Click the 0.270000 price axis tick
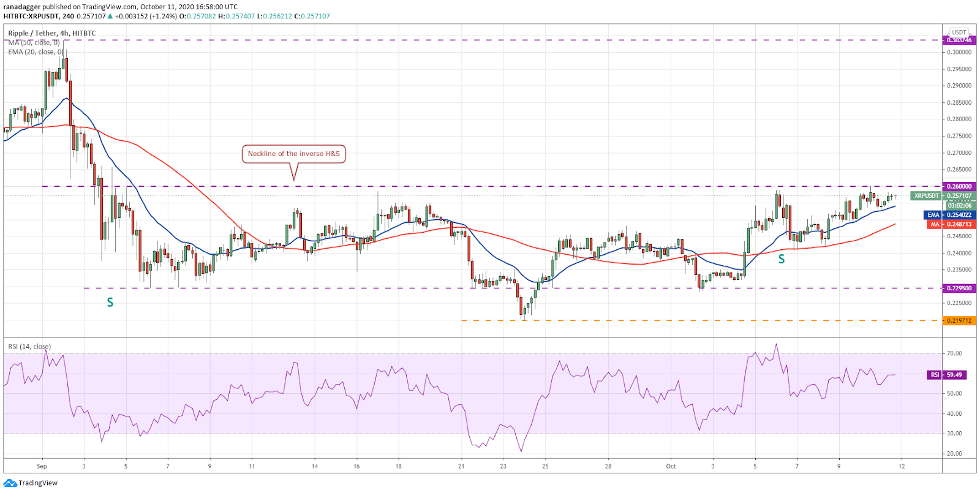The image size is (980, 493). [x=959, y=153]
